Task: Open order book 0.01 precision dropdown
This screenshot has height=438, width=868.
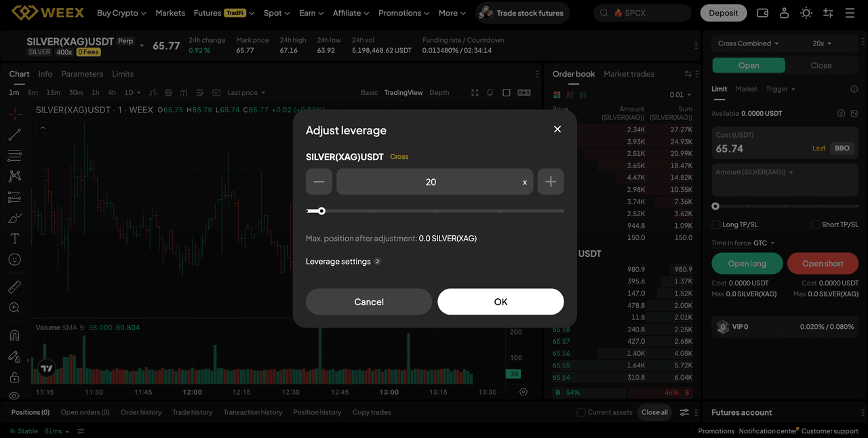Action: tap(680, 95)
